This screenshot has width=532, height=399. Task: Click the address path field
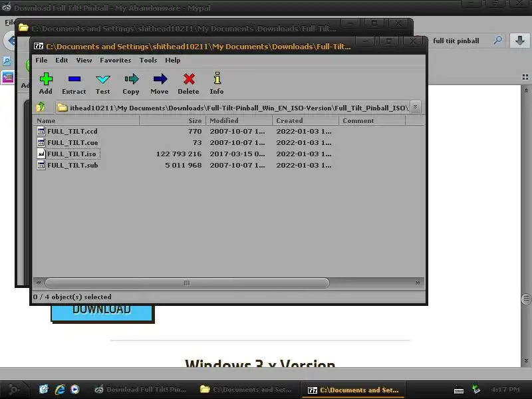coord(233,108)
